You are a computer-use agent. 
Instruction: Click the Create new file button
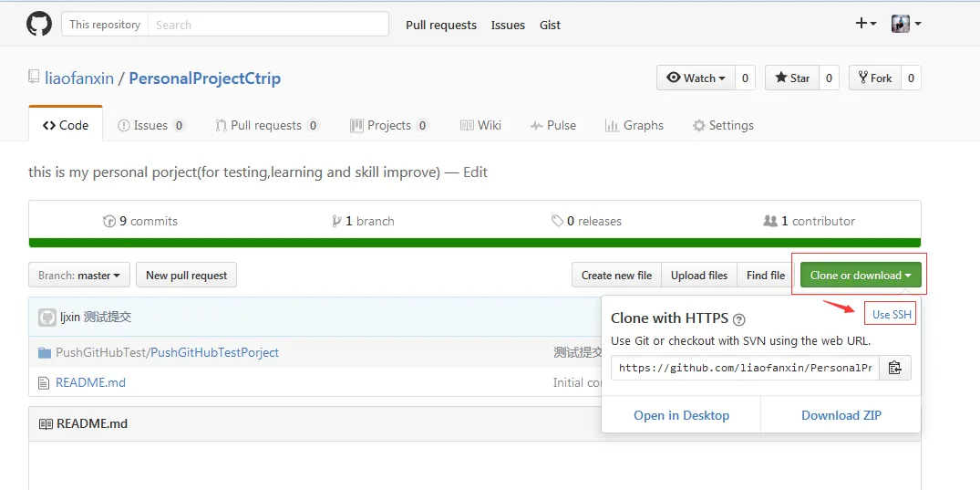pyautogui.click(x=616, y=276)
